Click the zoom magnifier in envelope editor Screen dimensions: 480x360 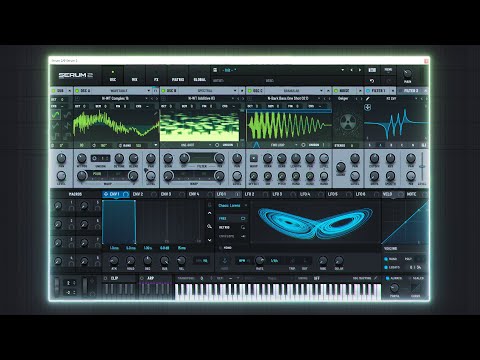210,226
